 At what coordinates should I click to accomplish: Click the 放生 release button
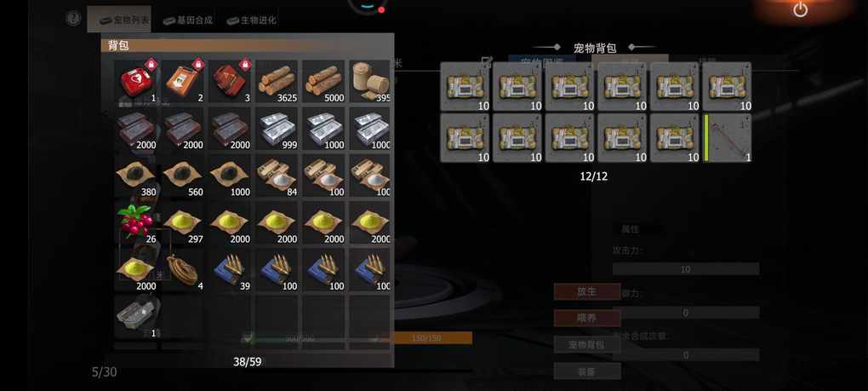[587, 291]
